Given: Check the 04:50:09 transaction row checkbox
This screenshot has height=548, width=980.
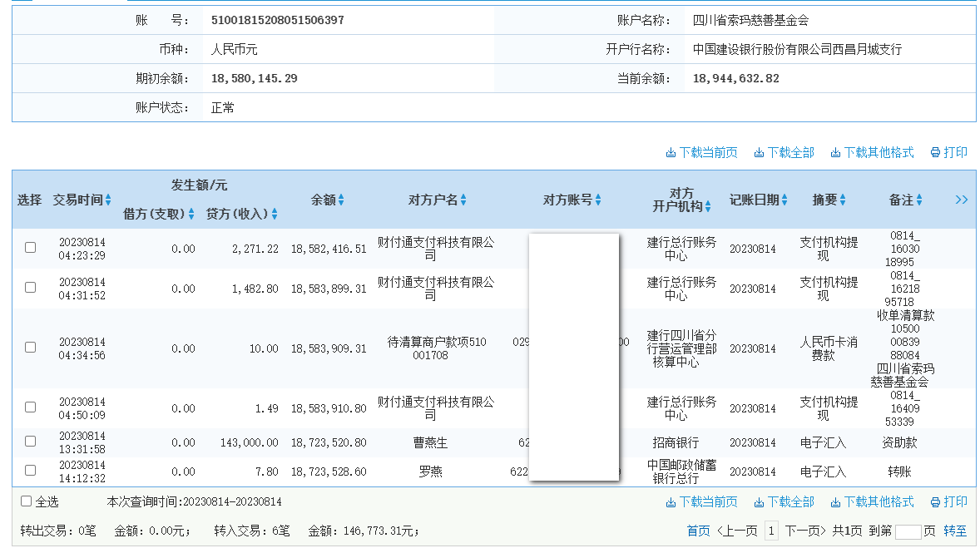Looking at the screenshot, I should point(30,407).
